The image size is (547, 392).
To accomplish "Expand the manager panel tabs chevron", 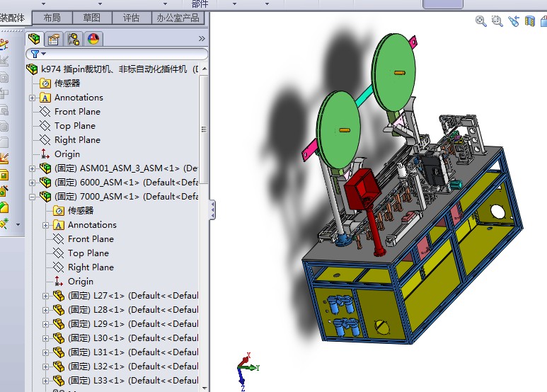I will (202, 38).
